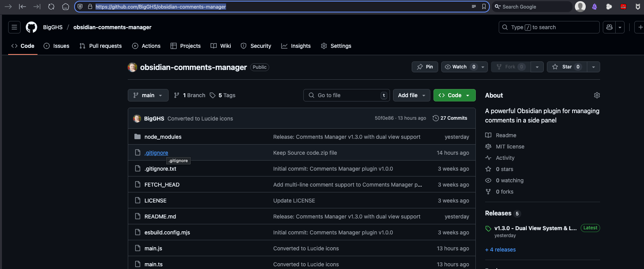Open the main.ts file
Screen dimensions: 644x269
(153, 264)
